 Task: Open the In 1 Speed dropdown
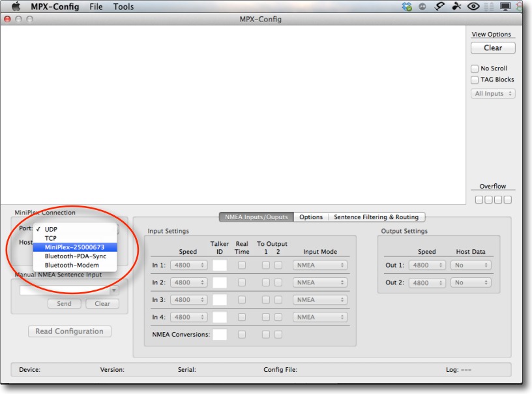pos(188,265)
